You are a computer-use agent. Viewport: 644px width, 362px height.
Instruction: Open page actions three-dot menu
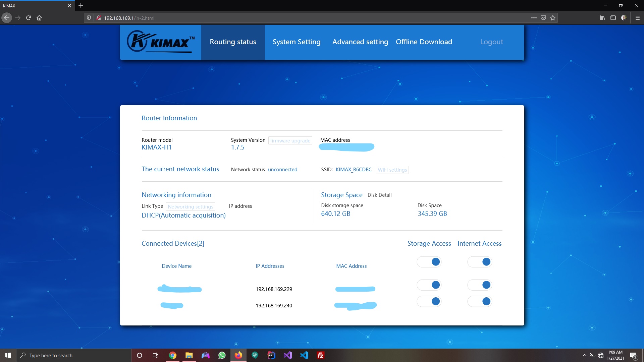(534, 18)
